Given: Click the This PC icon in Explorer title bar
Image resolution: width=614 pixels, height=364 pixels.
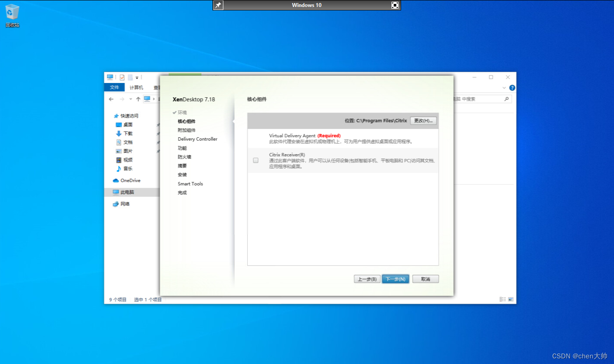Looking at the screenshot, I should (110, 77).
